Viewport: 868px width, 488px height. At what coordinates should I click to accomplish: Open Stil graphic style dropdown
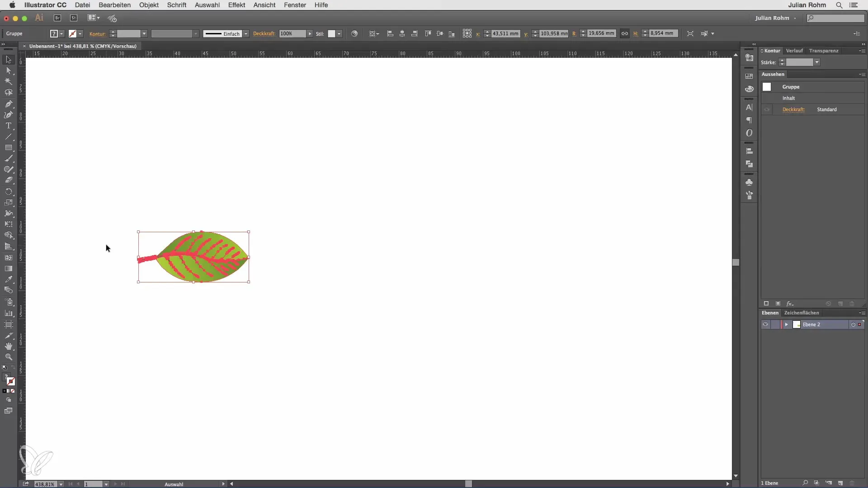click(x=339, y=34)
